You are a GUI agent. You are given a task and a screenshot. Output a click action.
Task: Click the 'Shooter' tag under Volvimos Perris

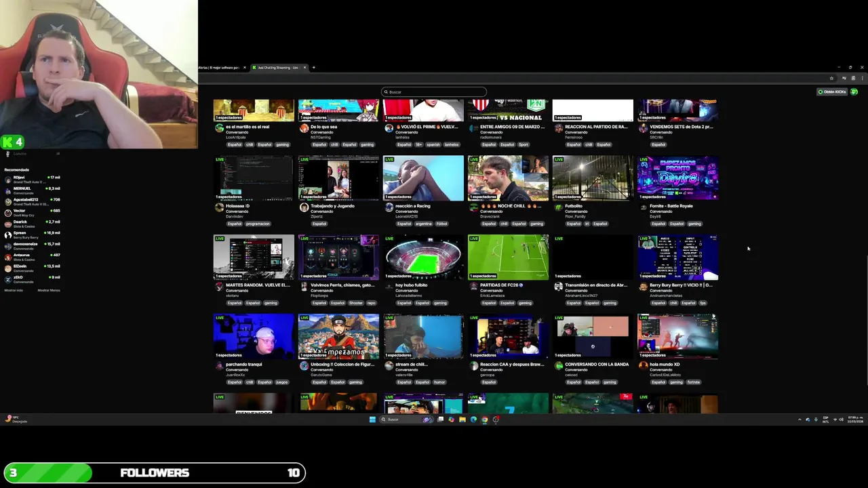[356, 303]
